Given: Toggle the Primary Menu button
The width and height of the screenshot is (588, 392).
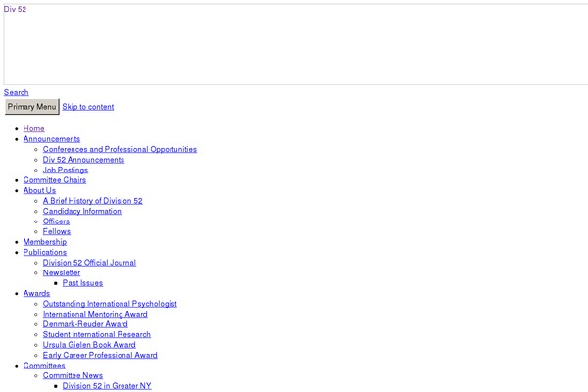Looking at the screenshot, I should click(x=32, y=107).
